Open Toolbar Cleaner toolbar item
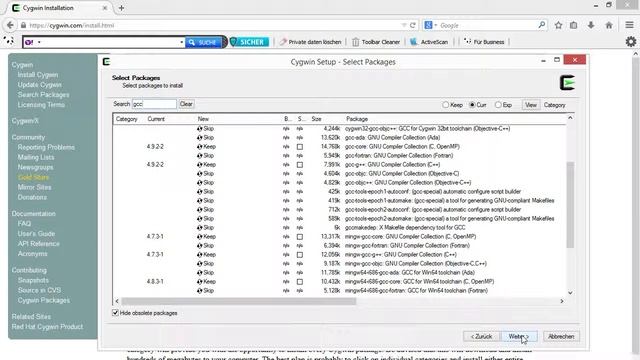Screen dimensions: 640x360 [376, 42]
